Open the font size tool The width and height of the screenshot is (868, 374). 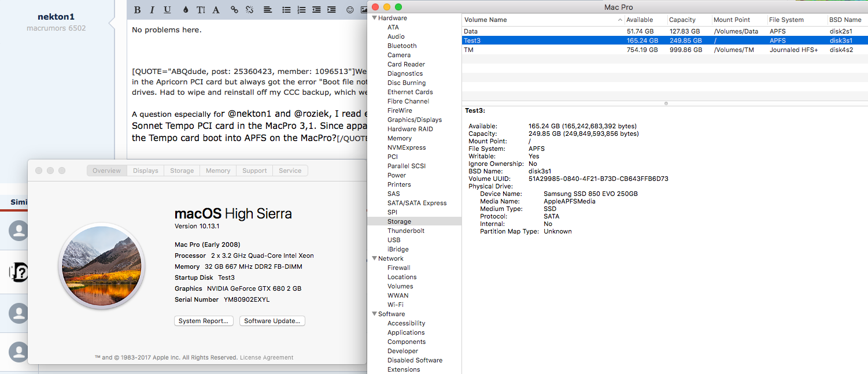pyautogui.click(x=201, y=10)
